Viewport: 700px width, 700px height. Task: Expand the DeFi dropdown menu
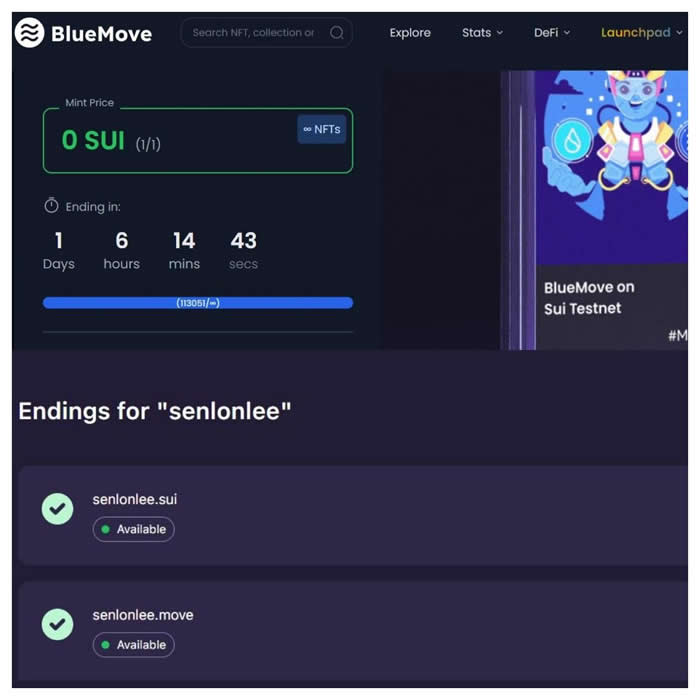(x=552, y=33)
